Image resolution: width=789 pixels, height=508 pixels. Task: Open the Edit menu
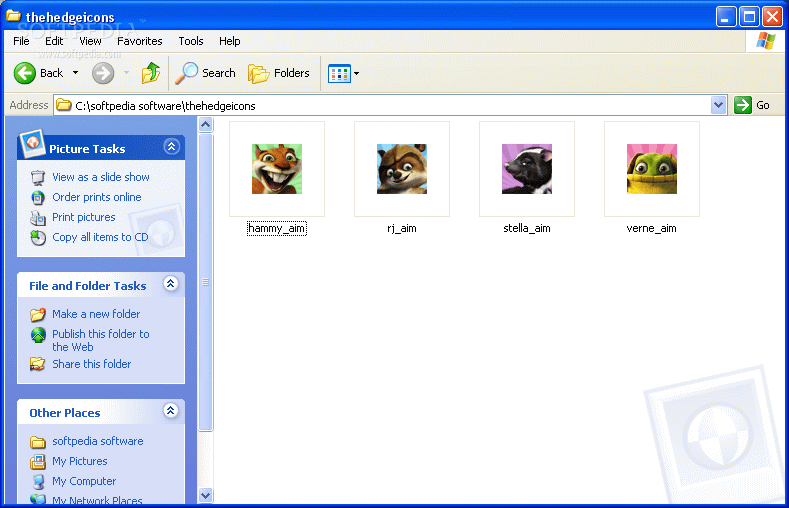click(54, 41)
